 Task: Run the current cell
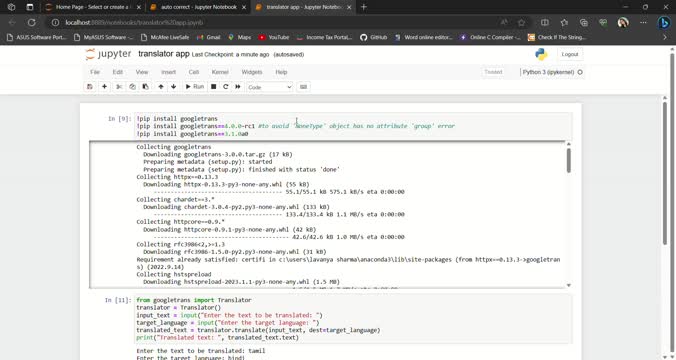194,87
